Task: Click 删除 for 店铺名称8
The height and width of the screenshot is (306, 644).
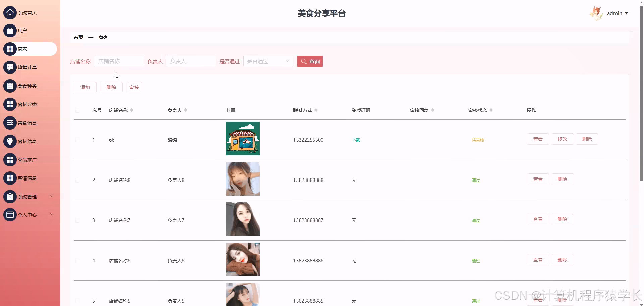Action: click(x=562, y=179)
